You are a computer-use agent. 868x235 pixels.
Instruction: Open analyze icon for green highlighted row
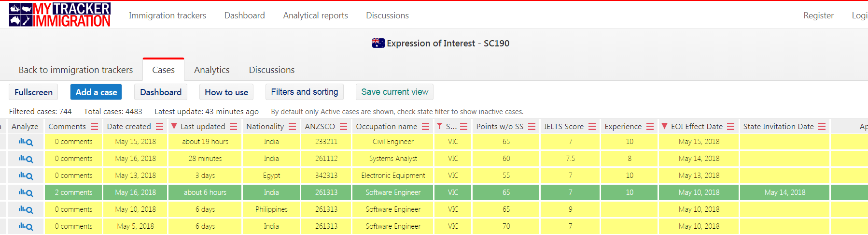point(26,192)
